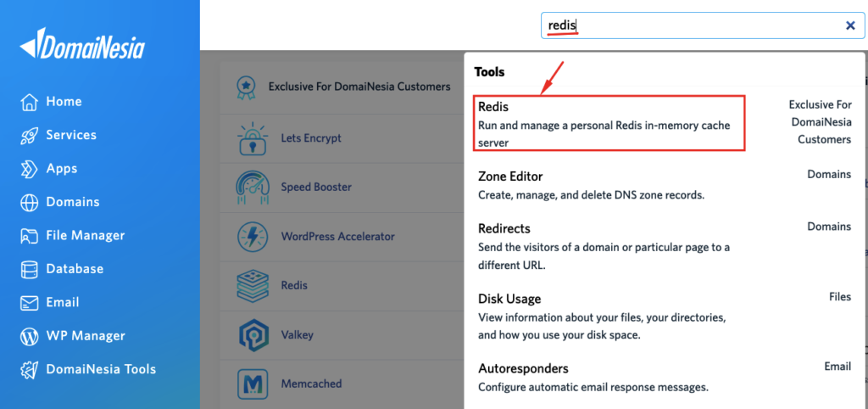The height and width of the screenshot is (409, 868).
Task: Click the Domains category label beside Redirects
Action: (829, 226)
